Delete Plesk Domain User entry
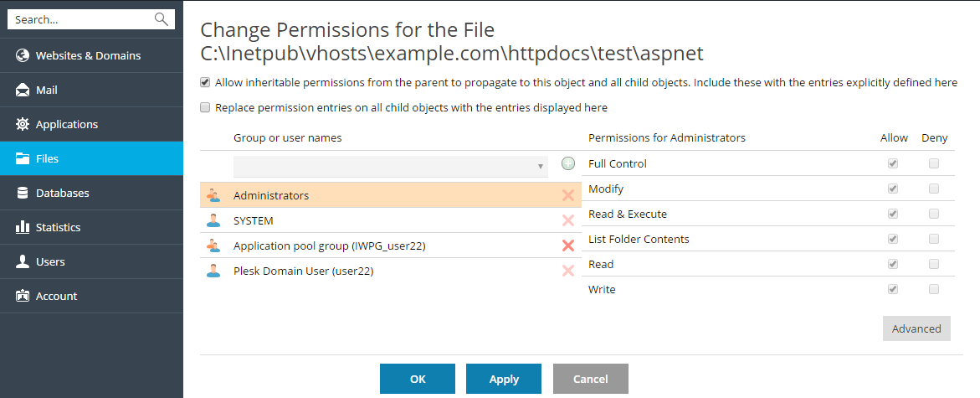980x398 pixels. click(568, 271)
